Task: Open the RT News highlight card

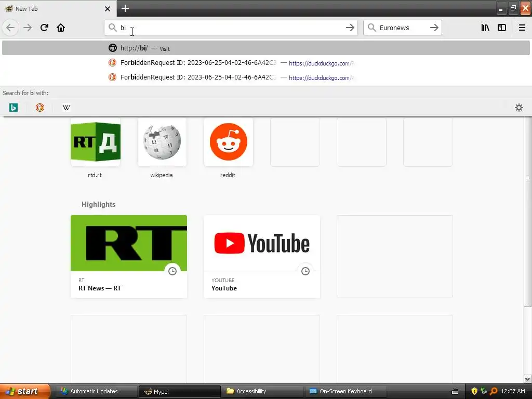Action: [129, 257]
